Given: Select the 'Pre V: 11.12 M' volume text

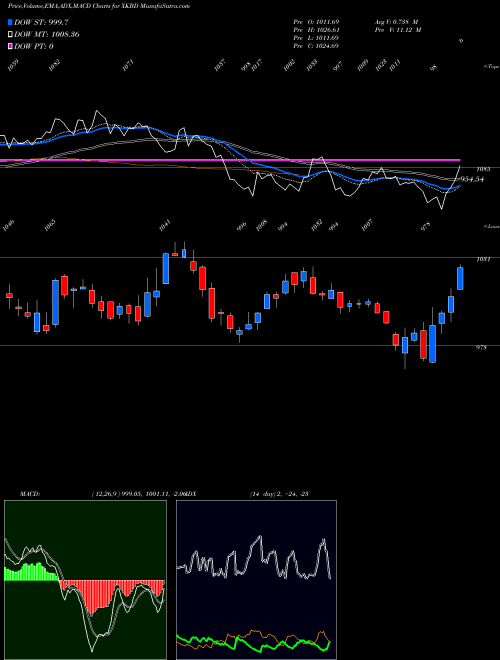Looking at the screenshot, I should [398, 30].
